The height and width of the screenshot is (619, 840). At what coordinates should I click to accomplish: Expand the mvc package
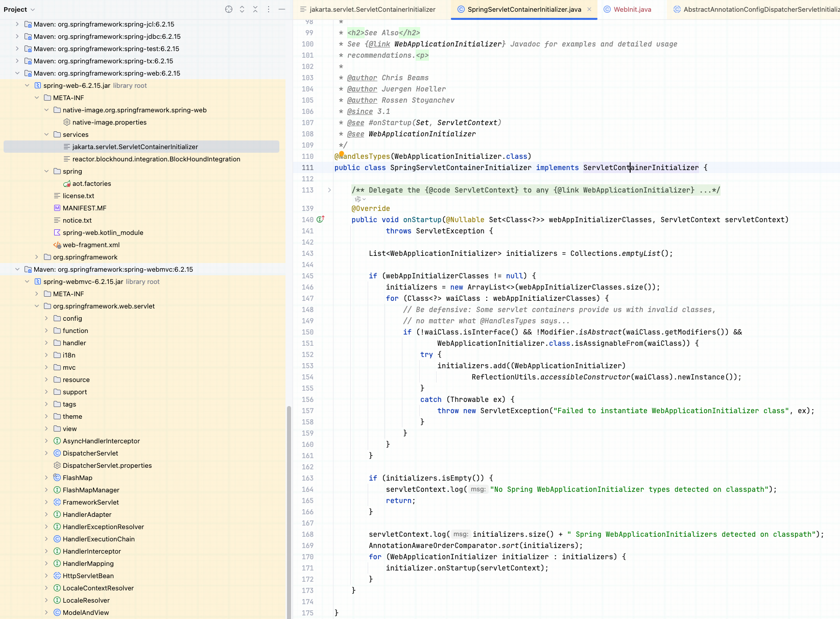click(46, 368)
